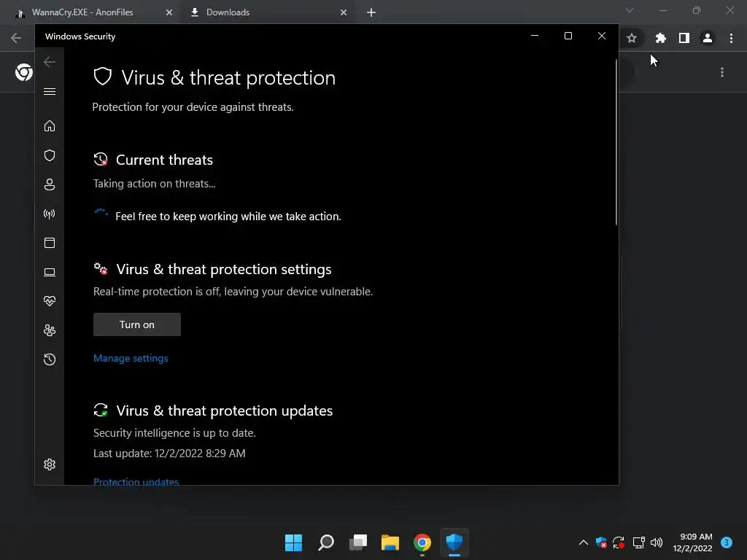
Task: Switch to the Downloads Chrome tab
Action: (228, 12)
